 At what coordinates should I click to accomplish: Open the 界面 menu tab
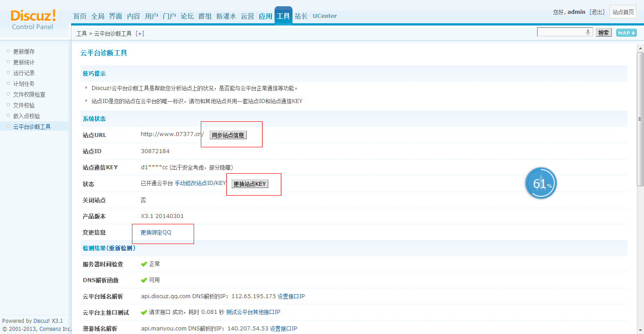tap(115, 16)
